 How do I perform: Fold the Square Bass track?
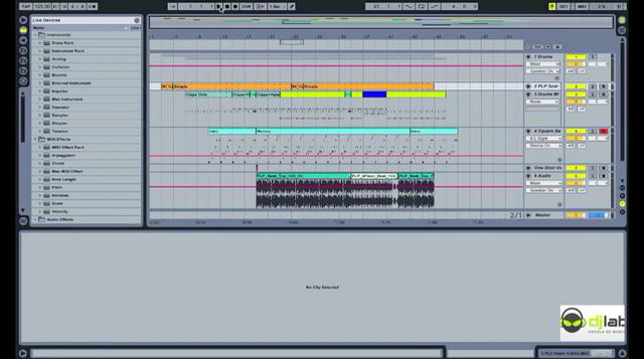(x=528, y=131)
